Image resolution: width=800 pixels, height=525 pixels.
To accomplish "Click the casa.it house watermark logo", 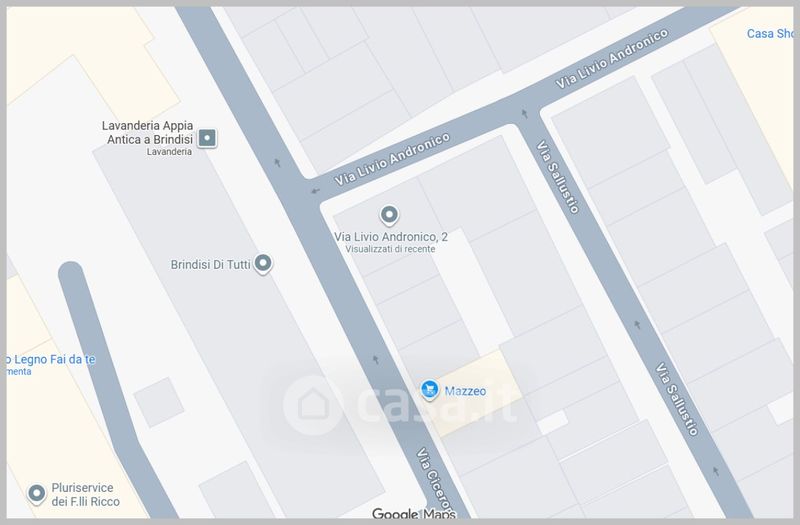I will click(313, 405).
